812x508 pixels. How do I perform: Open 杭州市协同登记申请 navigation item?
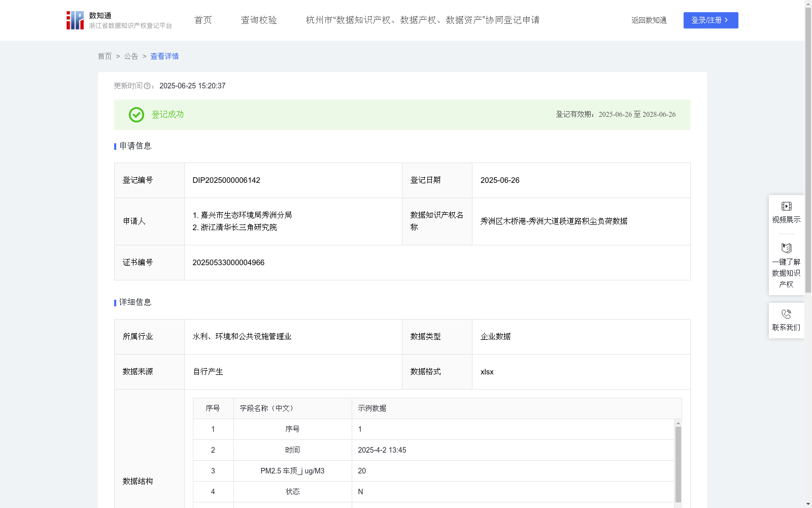423,20
